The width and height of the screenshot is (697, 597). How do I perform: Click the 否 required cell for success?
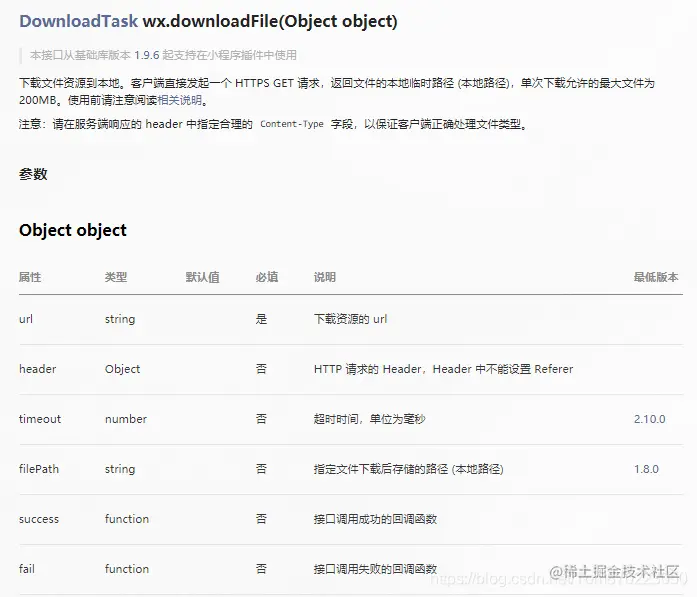[x=261, y=519]
